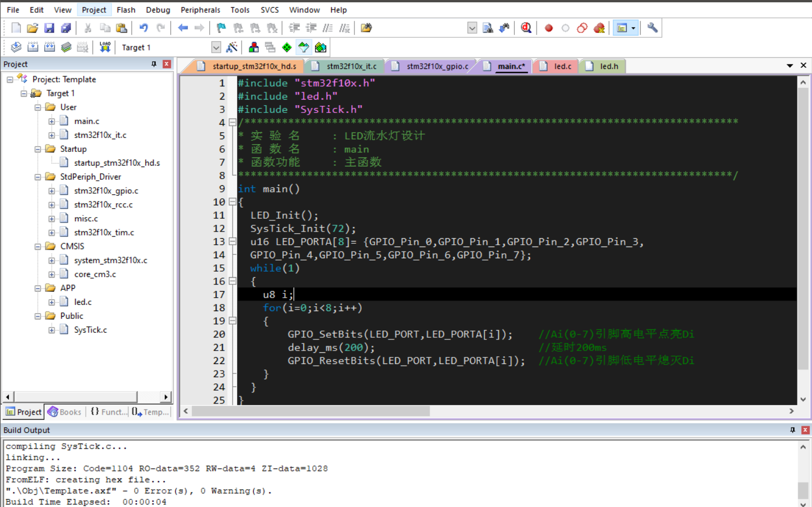
Task: Save the current file
Action: tap(49, 28)
